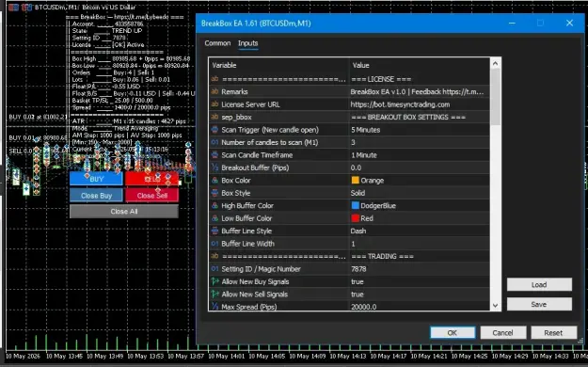The width and height of the screenshot is (588, 367).
Task: Click the 'BUY 0.02 at' order label on chart
Action: [38, 117]
